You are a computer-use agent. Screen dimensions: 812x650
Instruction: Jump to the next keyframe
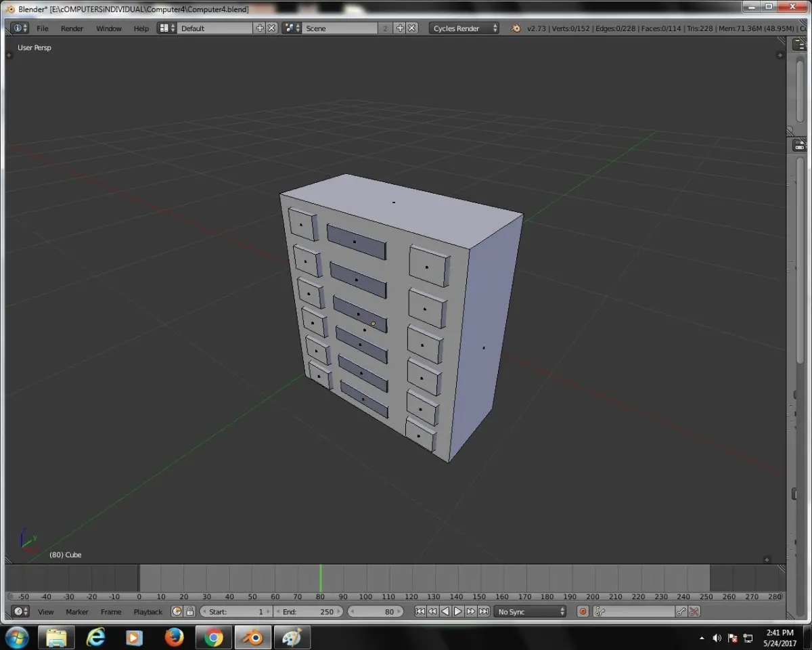point(471,611)
